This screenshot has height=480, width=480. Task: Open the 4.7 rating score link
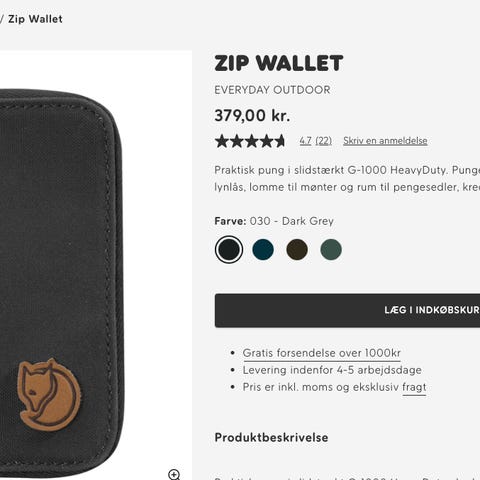pos(305,141)
